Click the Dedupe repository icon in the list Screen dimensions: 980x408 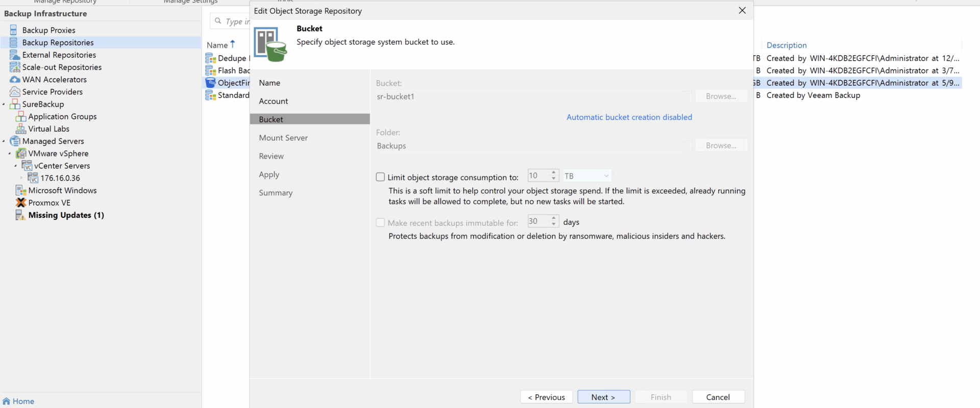[210, 58]
